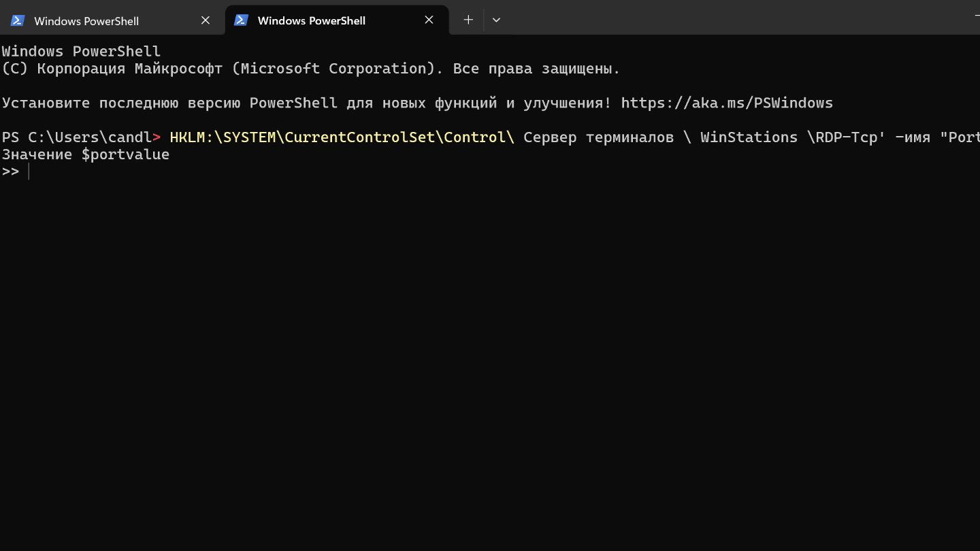Expand the new tab profile dropdown
This screenshot has width=980, height=551.
coord(496,20)
